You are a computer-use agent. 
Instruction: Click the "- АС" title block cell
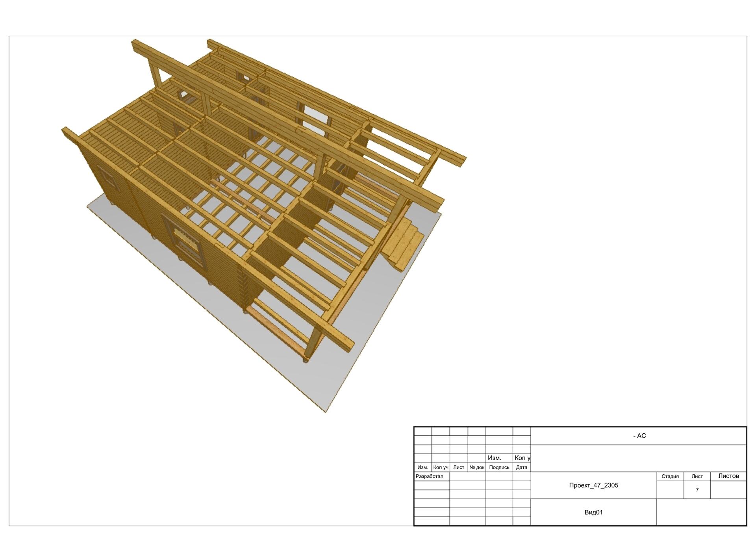pyautogui.click(x=639, y=436)
